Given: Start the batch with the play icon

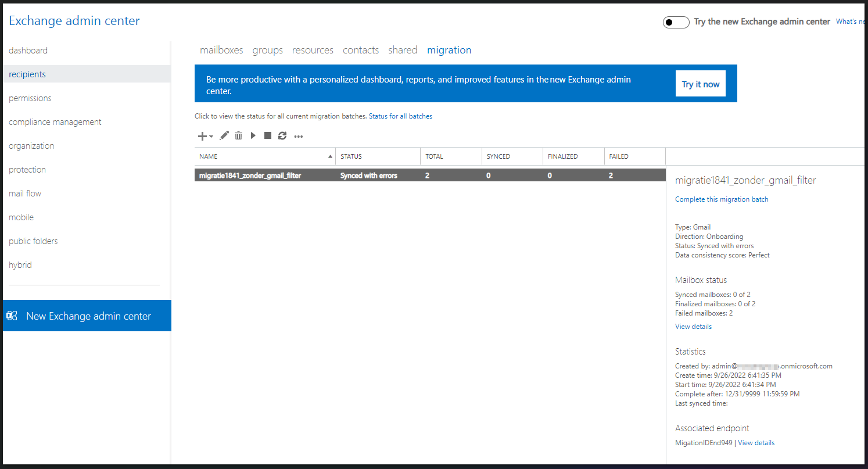Looking at the screenshot, I should 253,135.
